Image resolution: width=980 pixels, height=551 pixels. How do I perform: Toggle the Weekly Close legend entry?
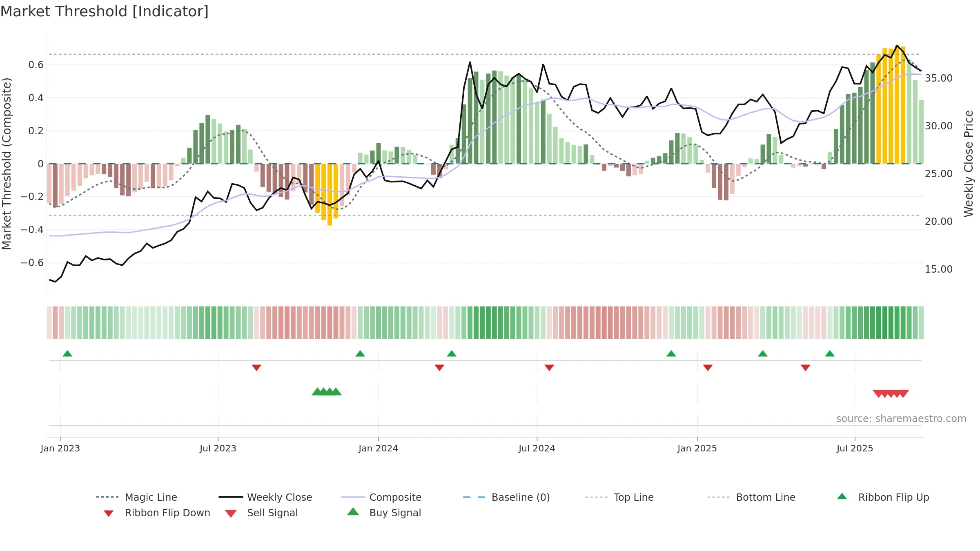point(265,497)
